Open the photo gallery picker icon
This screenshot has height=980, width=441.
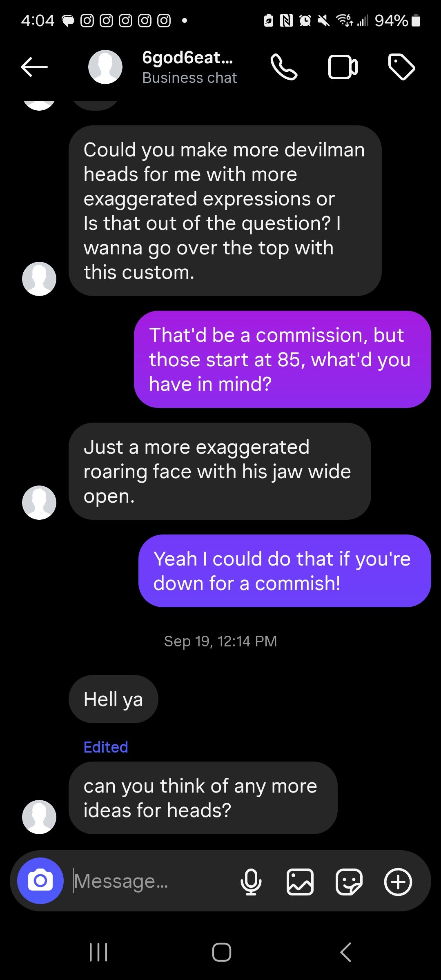[x=300, y=882]
